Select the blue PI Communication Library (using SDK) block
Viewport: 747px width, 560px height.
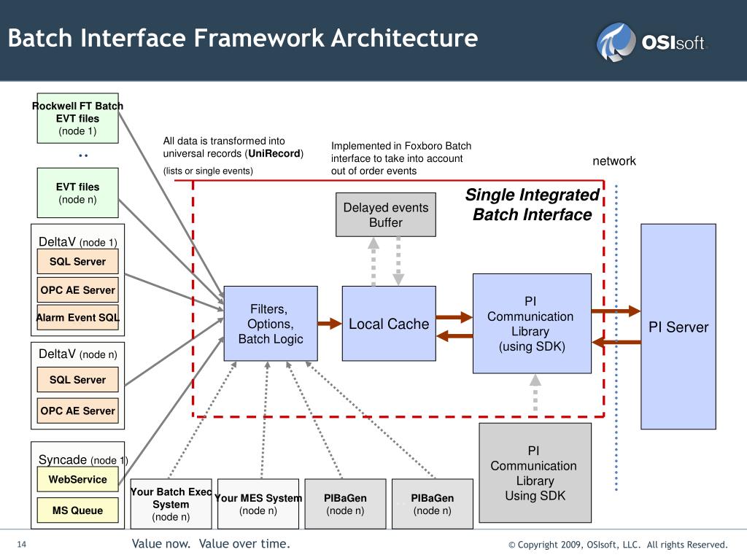click(532, 323)
